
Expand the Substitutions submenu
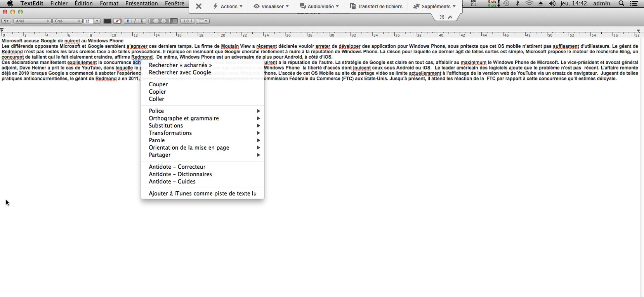pos(202,126)
